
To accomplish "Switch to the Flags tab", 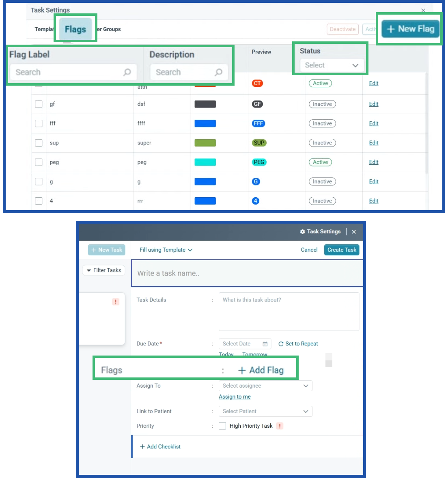I will pos(75,29).
